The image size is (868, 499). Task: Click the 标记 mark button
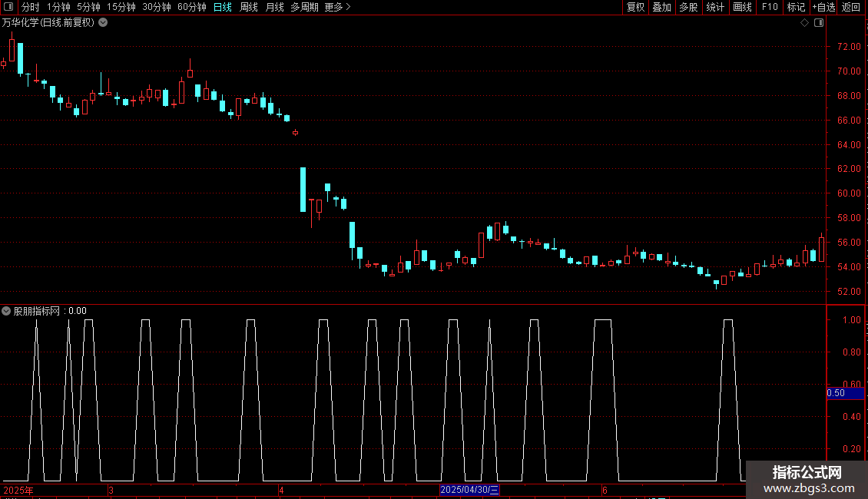tap(796, 7)
